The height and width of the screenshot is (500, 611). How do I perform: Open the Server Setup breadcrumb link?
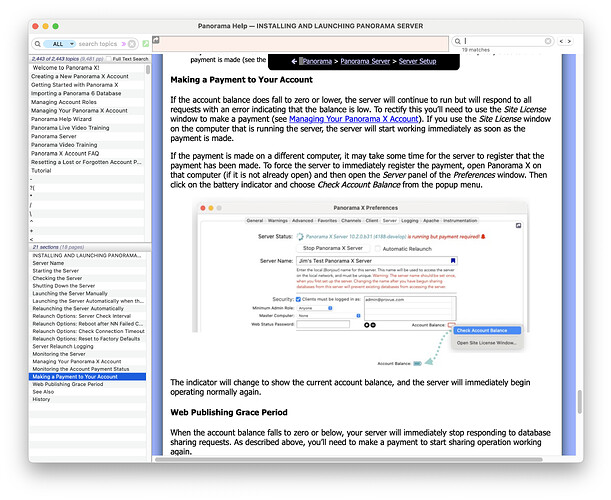click(x=417, y=61)
